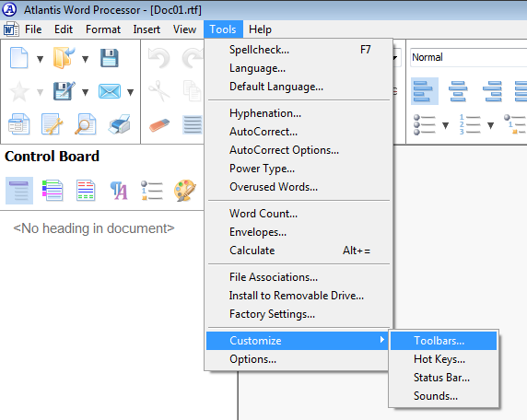Click the New document icon
Screen dimensions: 527x420
point(18,58)
